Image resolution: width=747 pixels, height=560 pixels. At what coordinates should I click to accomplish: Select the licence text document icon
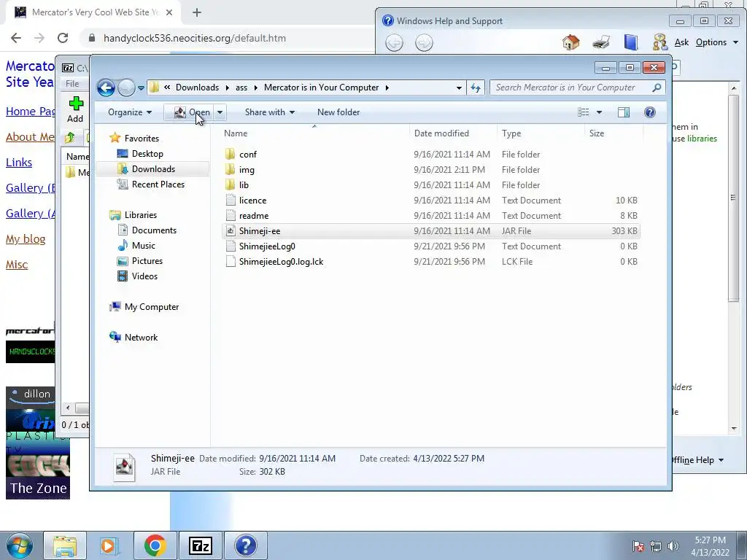pos(231,201)
